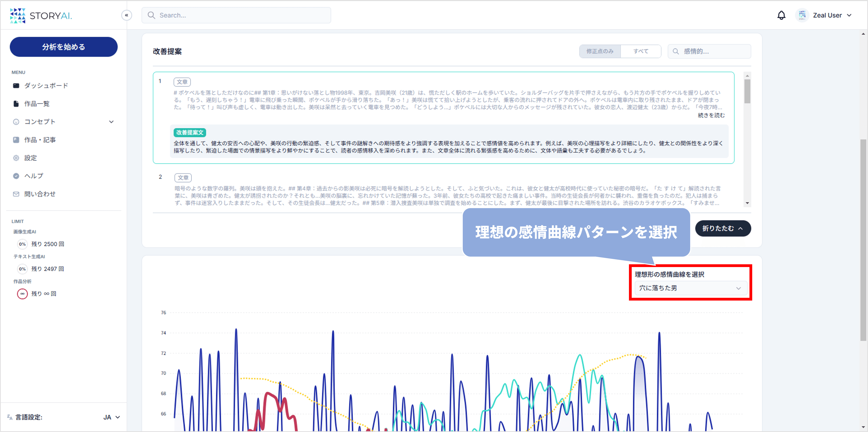Select the すべて toggle option
The height and width of the screenshot is (432, 868).
(641, 51)
